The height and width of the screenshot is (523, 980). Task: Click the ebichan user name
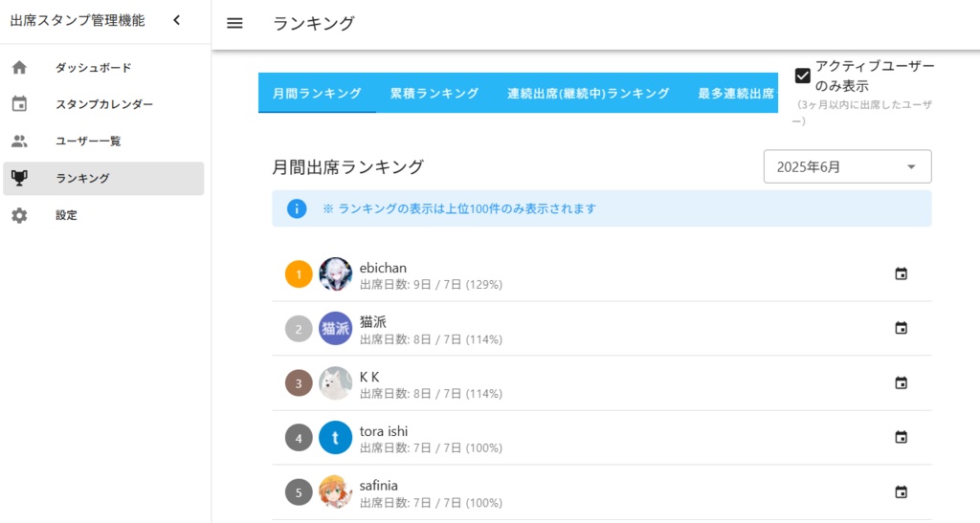pyautogui.click(x=384, y=268)
